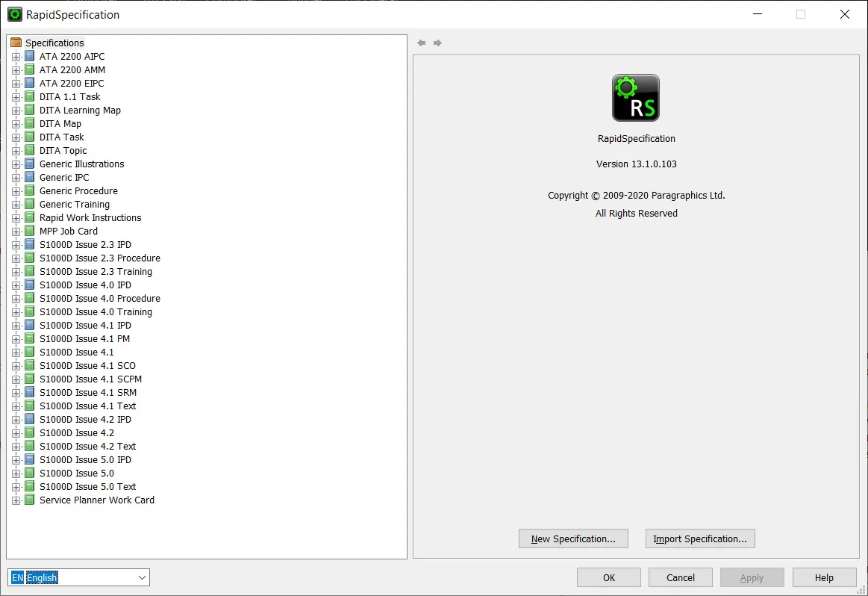The width and height of the screenshot is (868, 596).
Task: Close the RapidSpecification window
Action: coord(845,14)
